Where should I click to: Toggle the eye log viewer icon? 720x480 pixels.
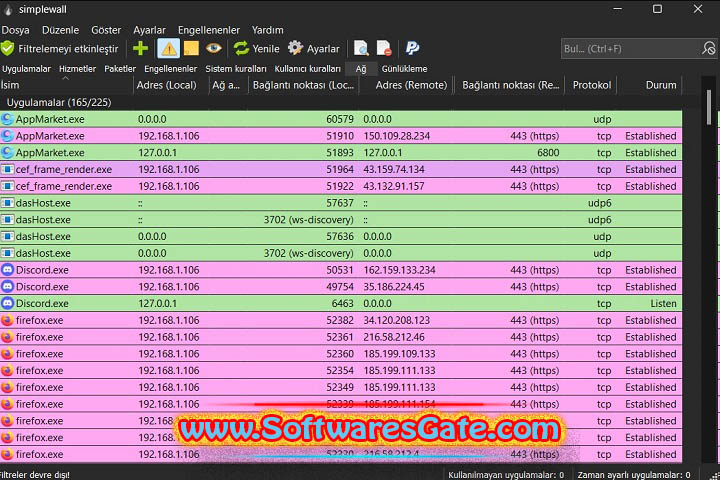[214, 48]
